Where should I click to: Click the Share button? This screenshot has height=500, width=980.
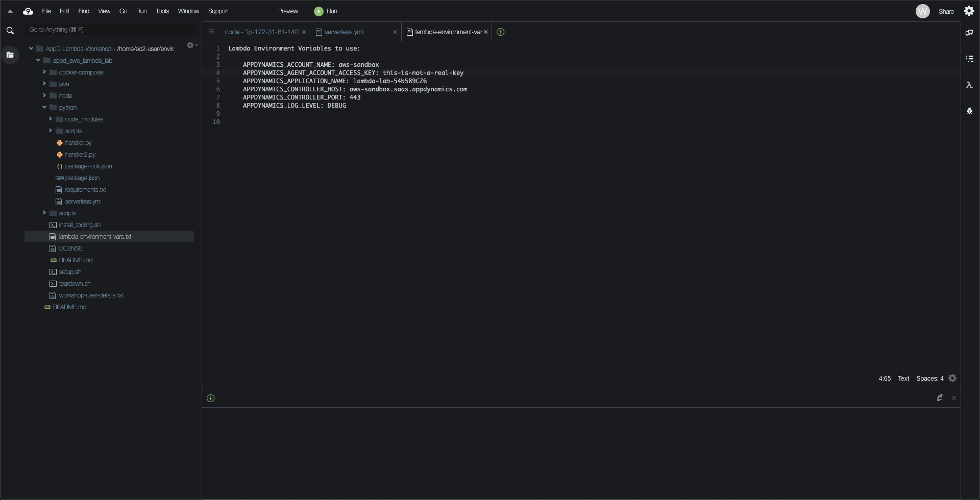(x=946, y=11)
